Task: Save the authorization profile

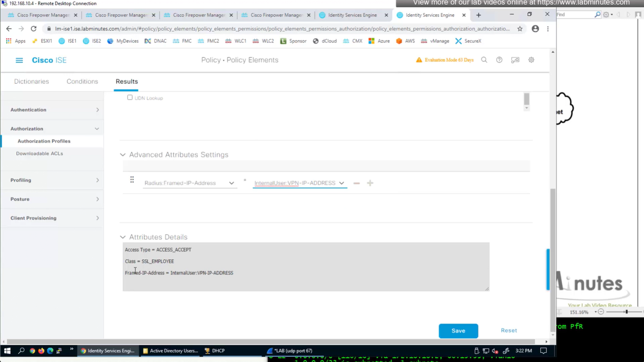Action: pos(458,331)
